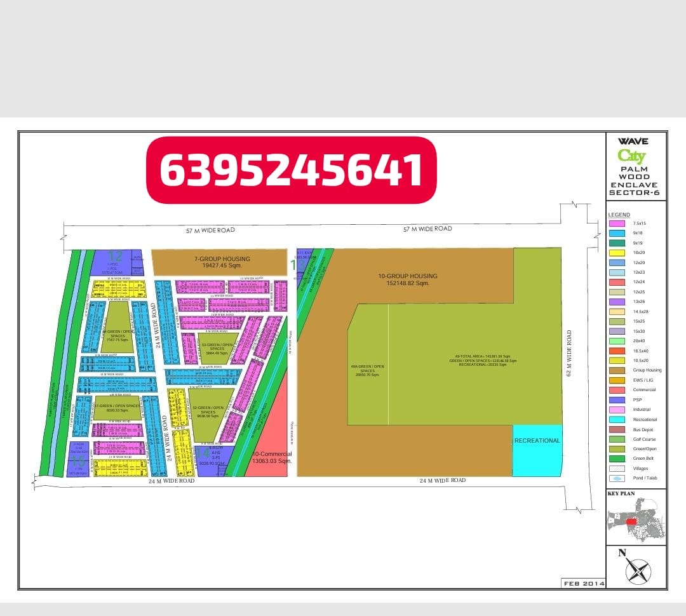Select the Group Housing legend swatch

coord(617,370)
